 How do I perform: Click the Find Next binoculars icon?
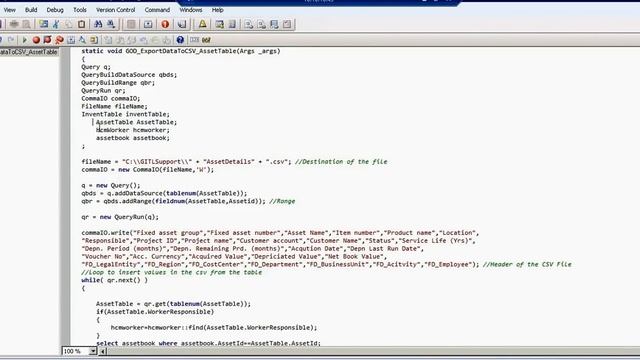(111, 24)
